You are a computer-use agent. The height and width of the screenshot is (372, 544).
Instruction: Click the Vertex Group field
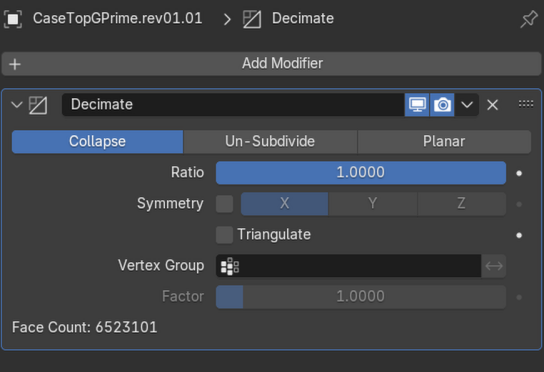(348, 266)
